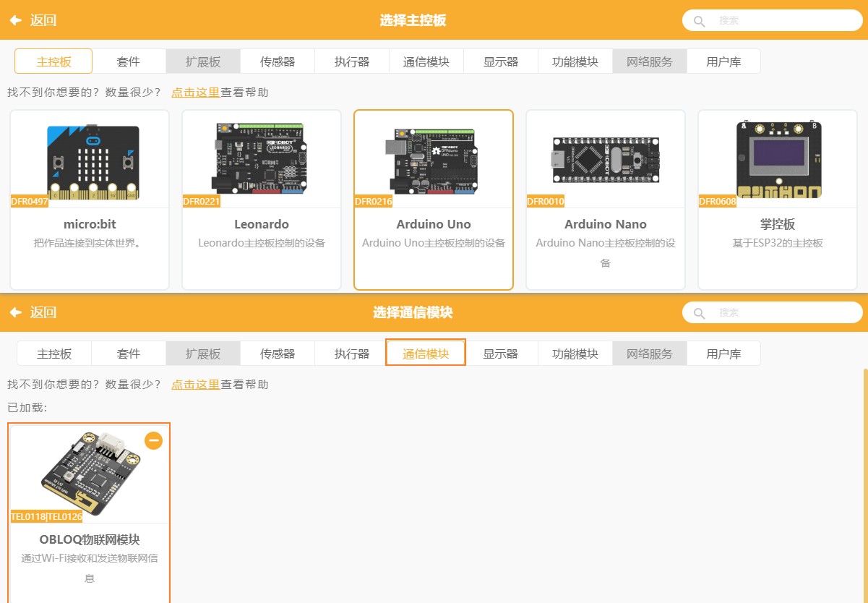
Task: Select the highlighted 通信模块 tab in the lower panel
Action: (x=426, y=353)
